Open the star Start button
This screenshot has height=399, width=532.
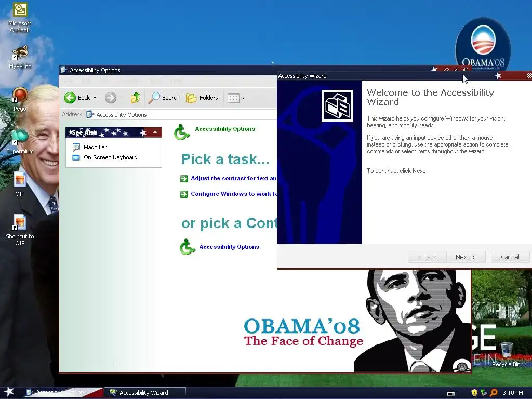pyautogui.click(x=9, y=392)
